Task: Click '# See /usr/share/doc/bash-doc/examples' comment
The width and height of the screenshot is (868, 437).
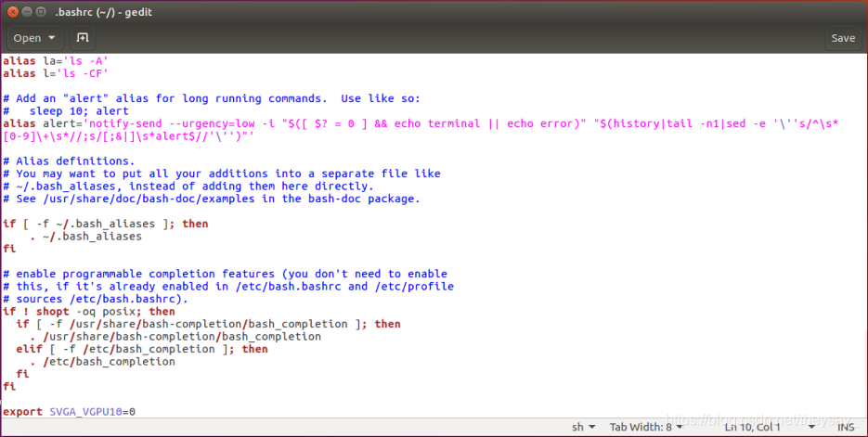Action: pyautogui.click(x=212, y=199)
